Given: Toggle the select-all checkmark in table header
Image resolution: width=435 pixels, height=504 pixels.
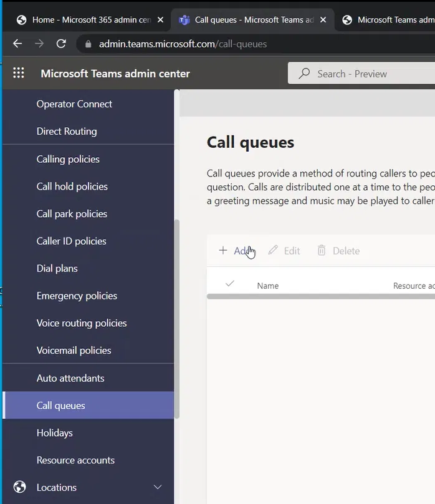Looking at the screenshot, I should pyautogui.click(x=230, y=284).
